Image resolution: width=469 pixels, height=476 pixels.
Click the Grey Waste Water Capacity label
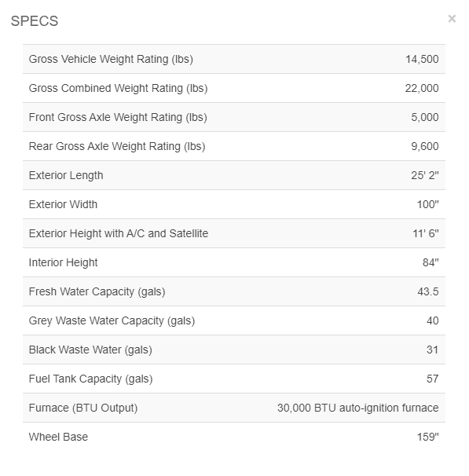(x=112, y=320)
